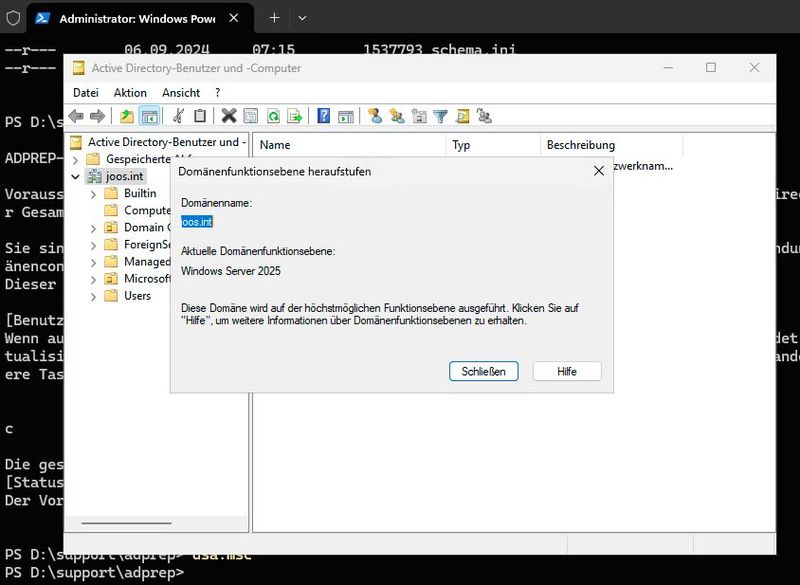Click the Delete (X) toolbar icon
Screen dimensions: 800x585
point(227,115)
